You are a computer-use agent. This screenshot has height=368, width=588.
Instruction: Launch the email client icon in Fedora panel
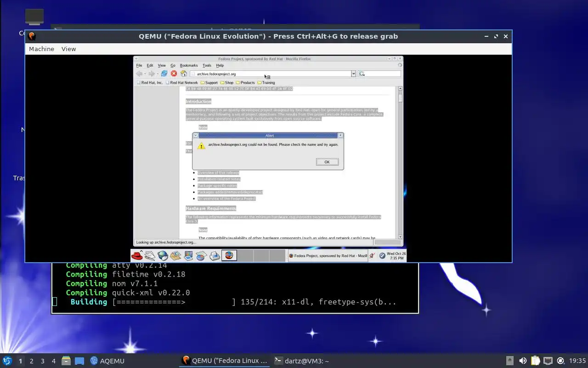(175, 255)
